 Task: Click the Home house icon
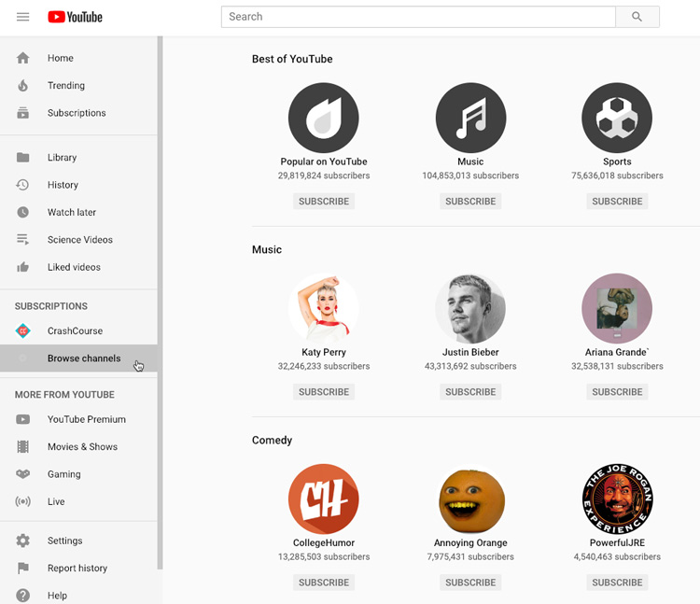pos(22,58)
